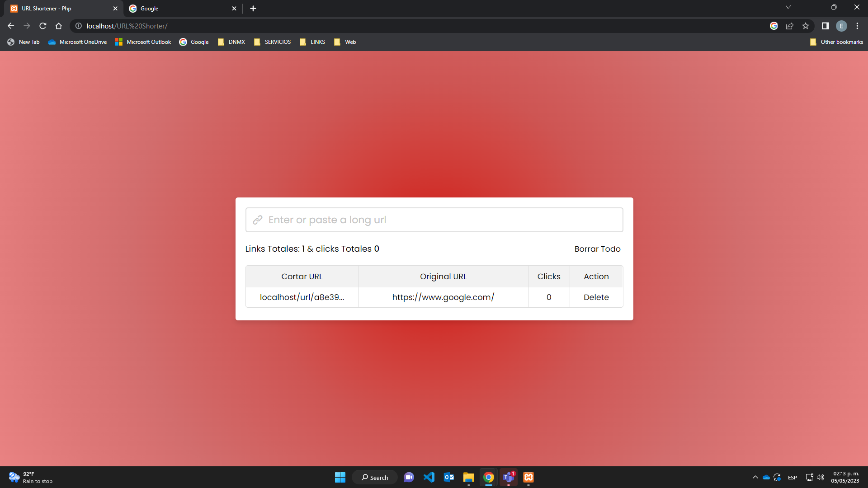Toggle the browser side panel

point(826,26)
